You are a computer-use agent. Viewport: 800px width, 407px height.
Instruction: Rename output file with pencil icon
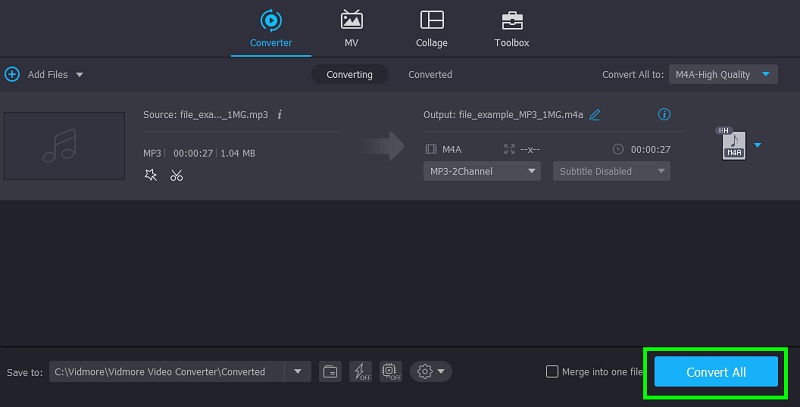[595, 115]
